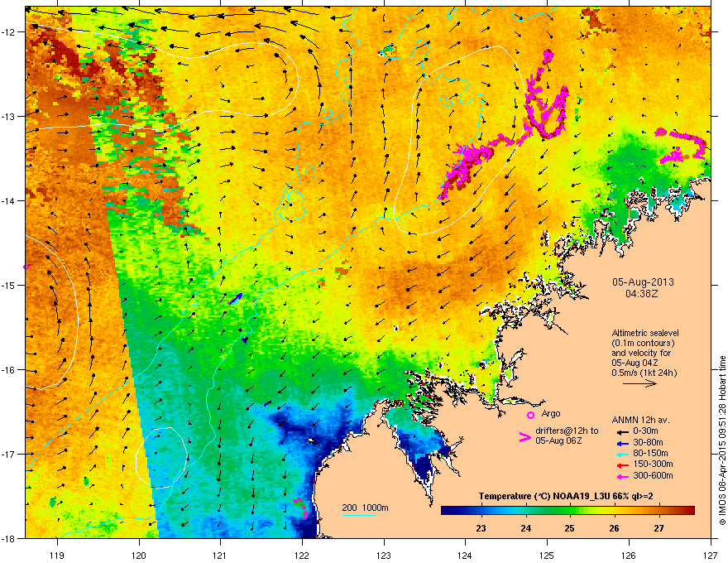Click the 'Argo' legend label
This screenshot has height=563, width=728.
[551, 413]
